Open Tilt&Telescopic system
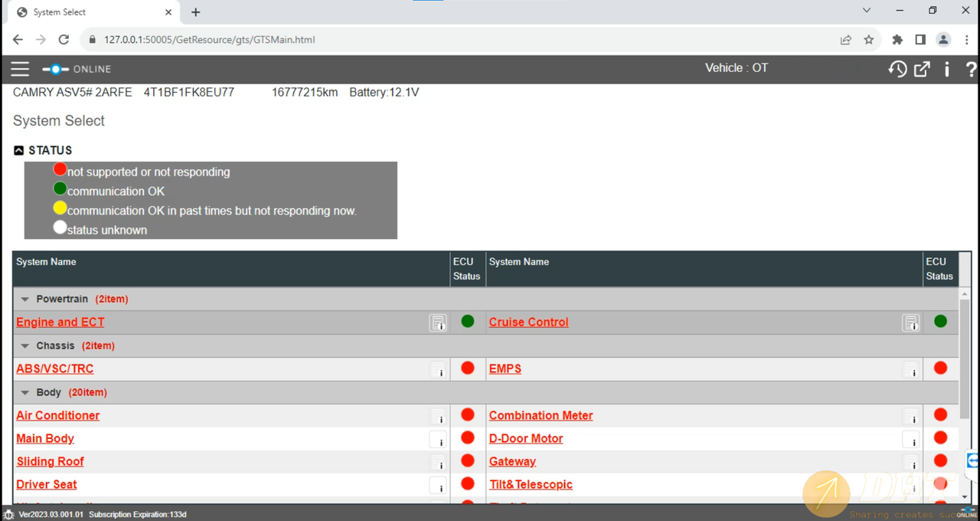The height and width of the screenshot is (521, 980). coord(531,485)
